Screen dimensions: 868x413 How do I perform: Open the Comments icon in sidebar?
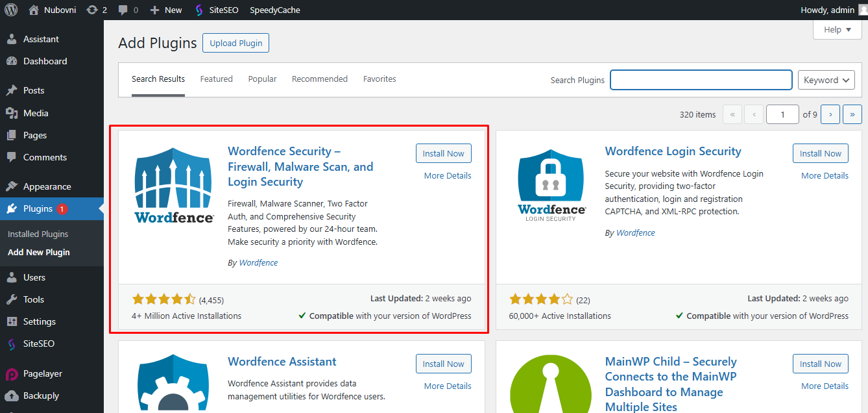[12, 157]
